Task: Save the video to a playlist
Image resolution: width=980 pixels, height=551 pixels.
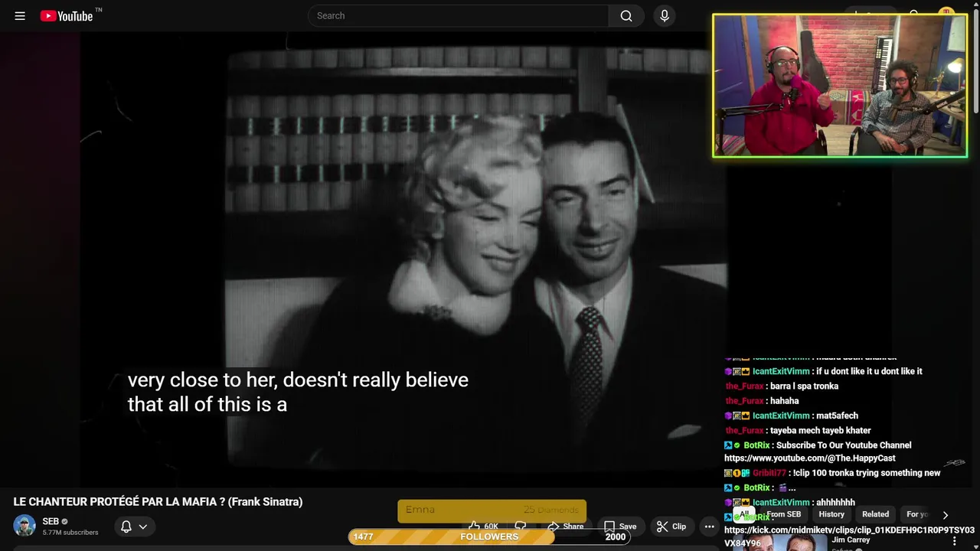Action: pos(619,527)
